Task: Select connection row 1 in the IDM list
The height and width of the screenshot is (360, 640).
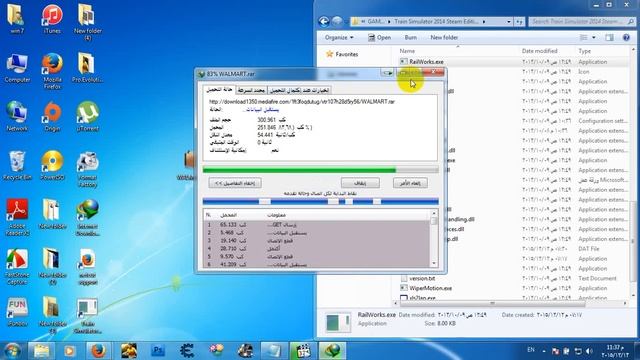Action: (317, 225)
